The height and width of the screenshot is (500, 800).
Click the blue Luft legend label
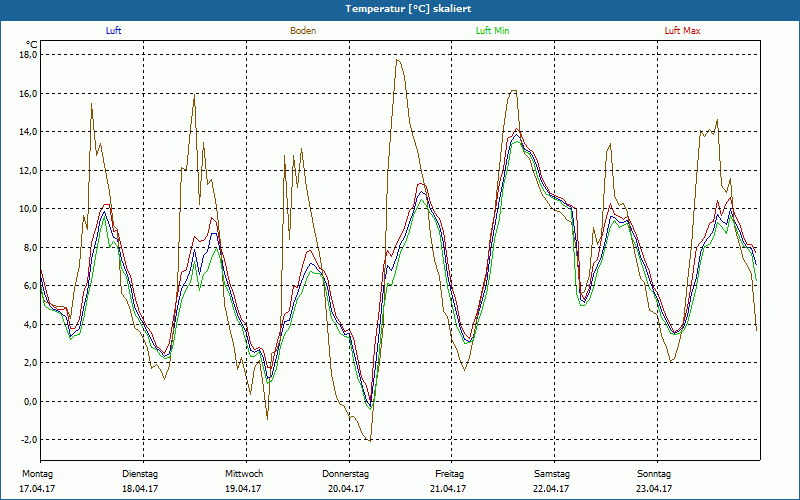coord(113,31)
